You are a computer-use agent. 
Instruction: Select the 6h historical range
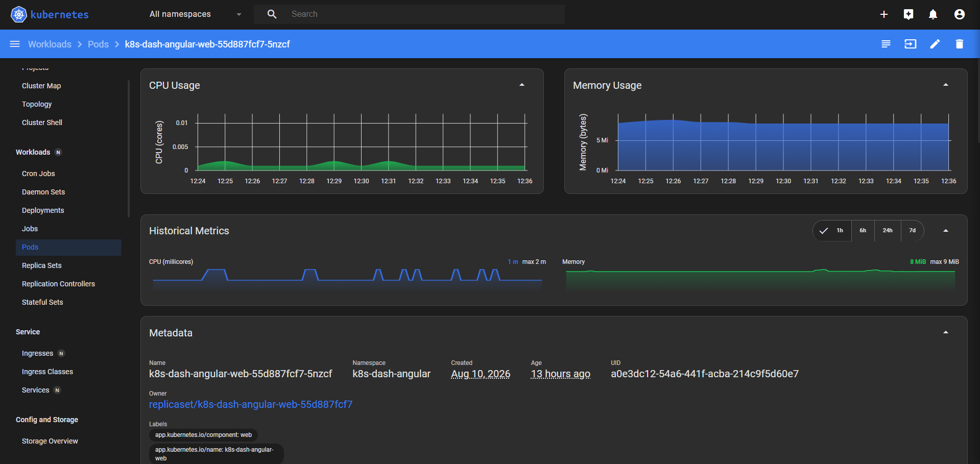click(x=863, y=231)
